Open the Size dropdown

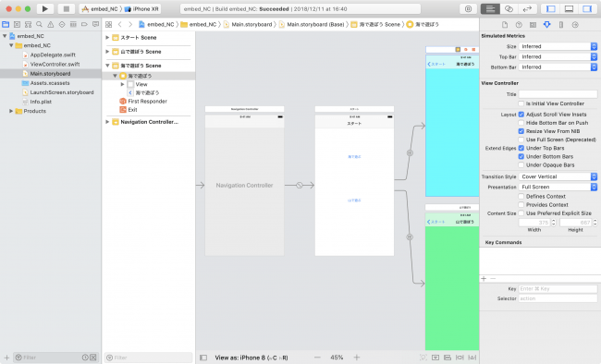tap(558, 46)
